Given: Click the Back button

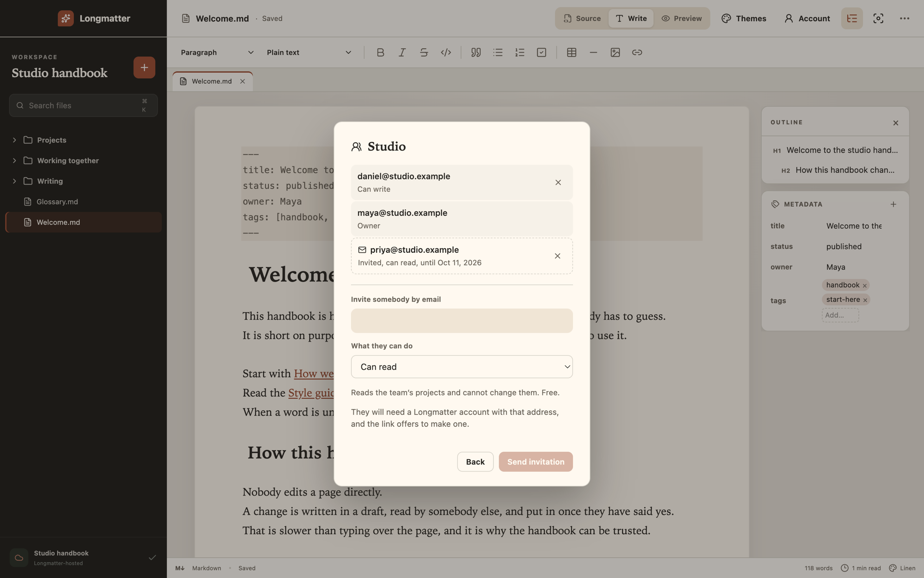Looking at the screenshot, I should 475,461.
